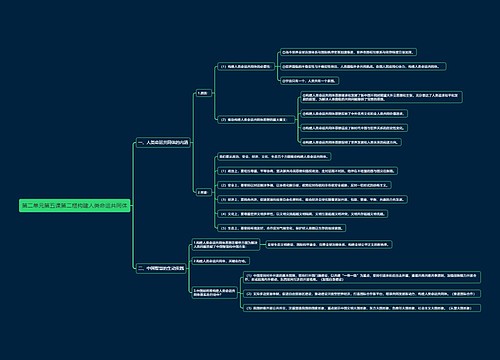Image resolution: width=500 pixels, height=360 pixels.
Task: Click node 一、人类命运共同体的内涵
Action: pos(163,143)
